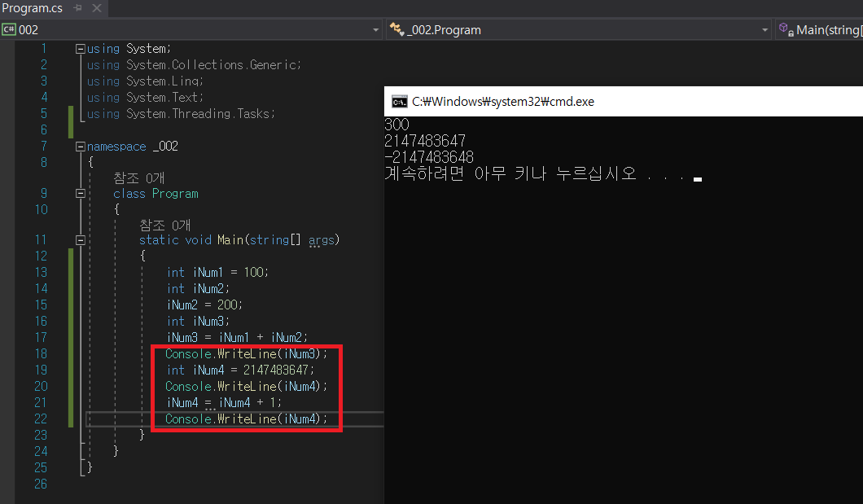Click the references label above class Program
This screenshot has height=504, width=863.
coord(138,177)
